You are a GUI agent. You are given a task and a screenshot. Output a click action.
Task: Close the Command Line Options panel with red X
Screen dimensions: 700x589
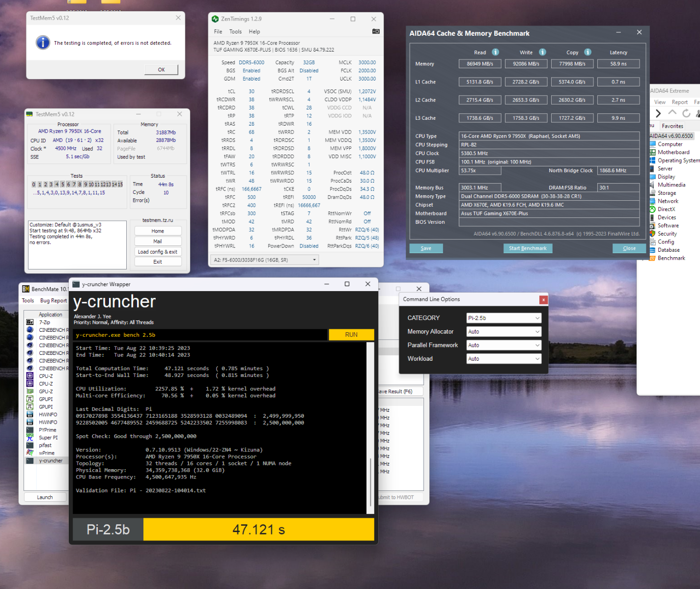pos(543,299)
